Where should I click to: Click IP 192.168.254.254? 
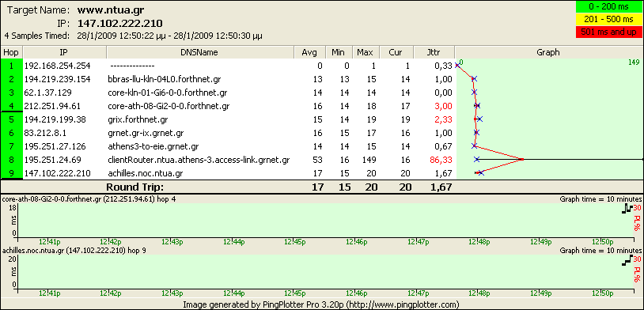coord(57,66)
